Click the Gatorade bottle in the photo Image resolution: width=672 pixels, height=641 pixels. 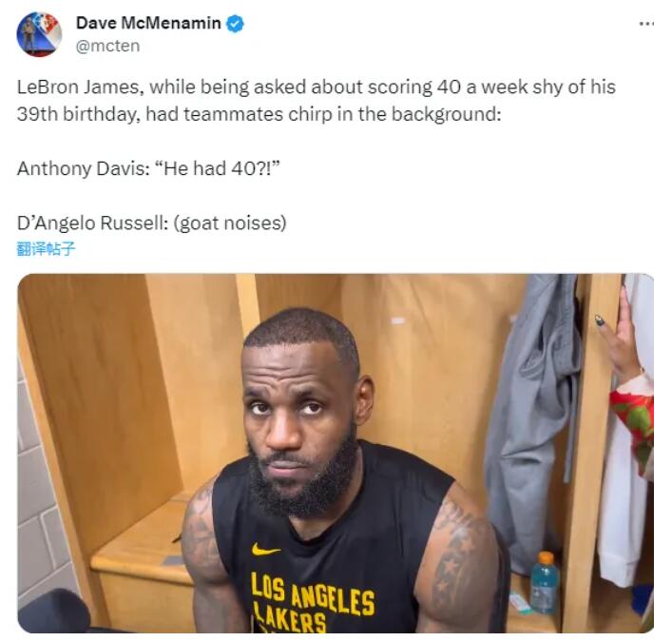click(x=545, y=582)
